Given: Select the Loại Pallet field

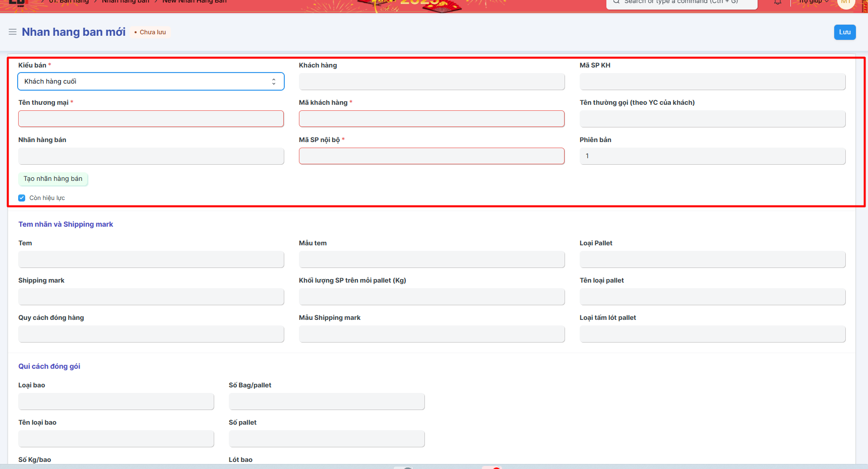Looking at the screenshot, I should point(712,259).
